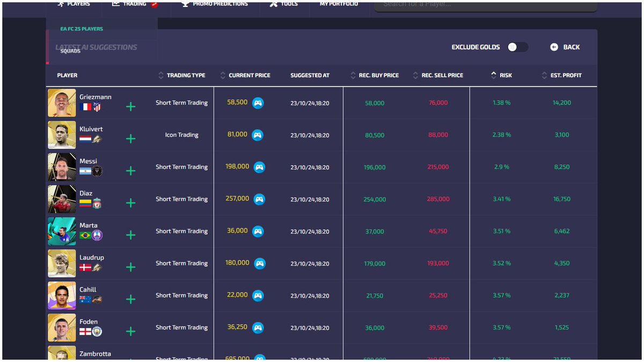Click the Back button label
This screenshot has height=362, width=644.
pyautogui.click(x=572, y=47)
